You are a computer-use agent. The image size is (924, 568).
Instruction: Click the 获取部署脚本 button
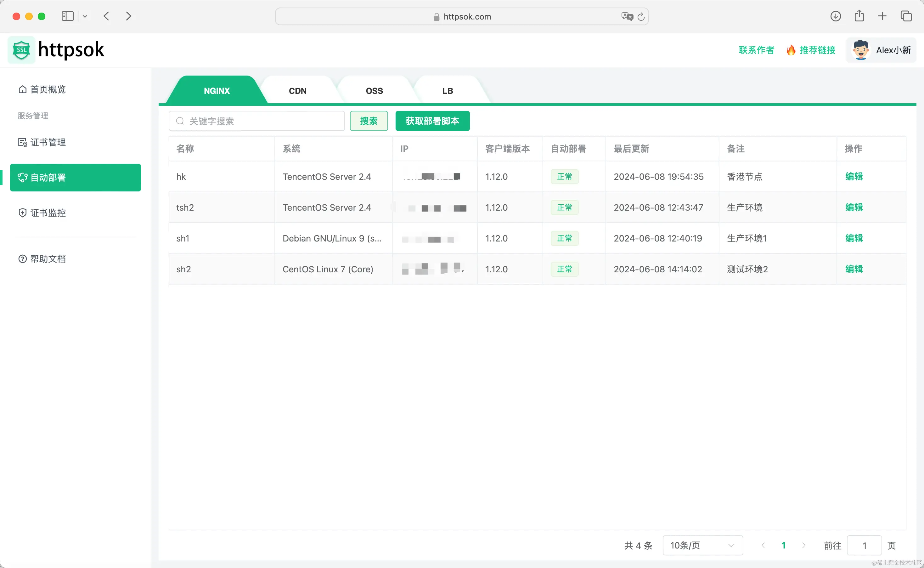pos(432,121)
